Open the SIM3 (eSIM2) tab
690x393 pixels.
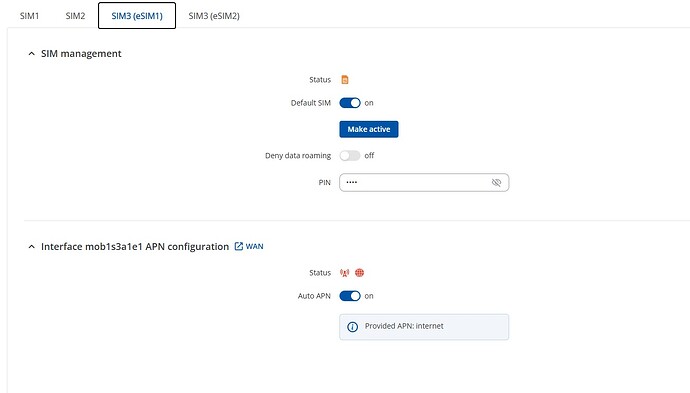point(214,16)
